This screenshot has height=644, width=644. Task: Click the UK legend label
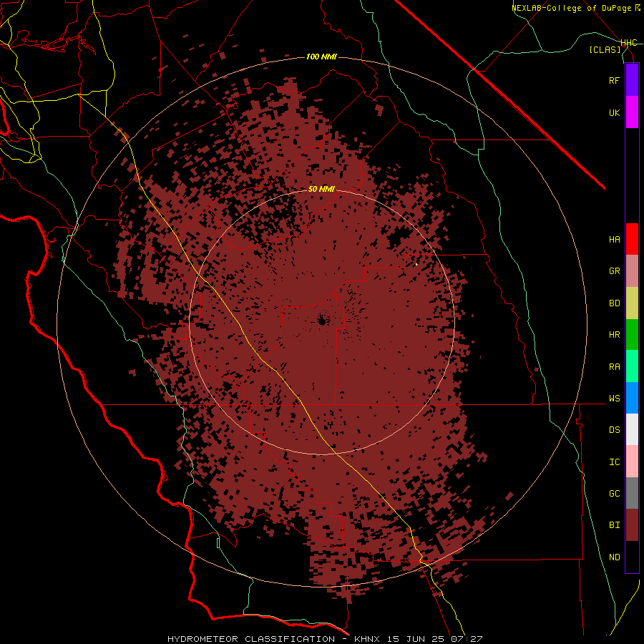tap(614, 112)
